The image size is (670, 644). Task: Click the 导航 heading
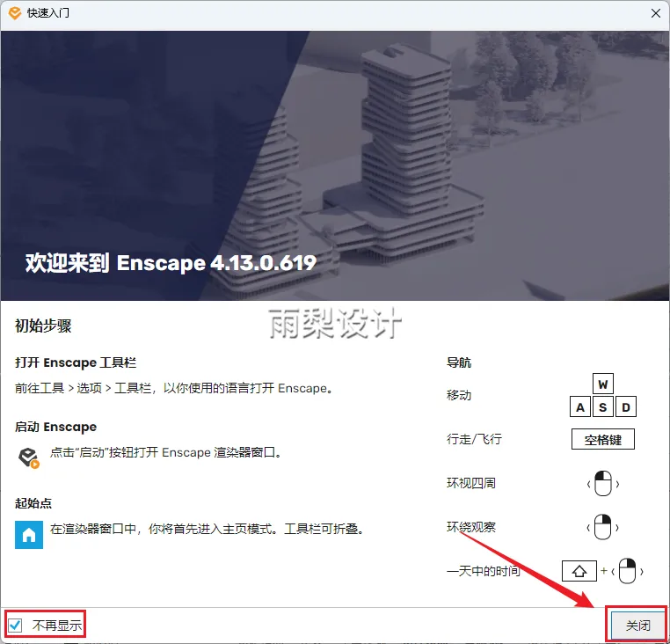(x=459, y=362)
